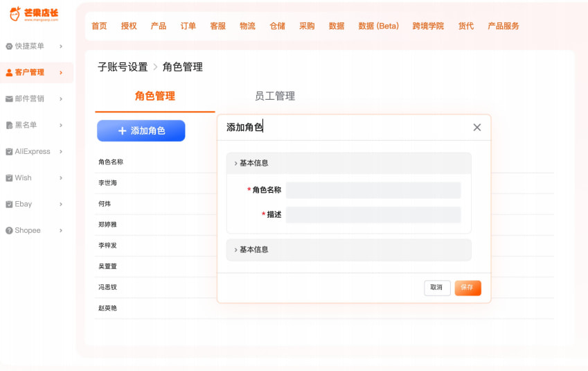The width and height of the screenshot is (588, 371).
Task: Open 数据 (Beta) in top navigation
Action: (378, 26)
